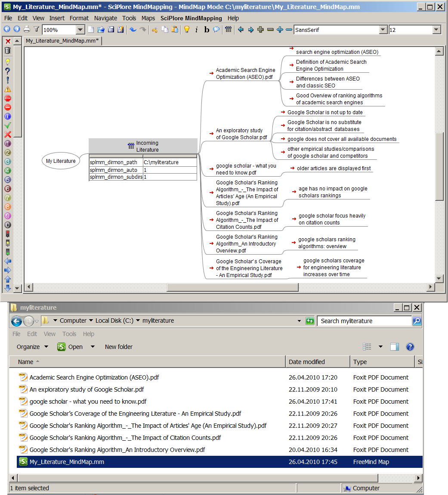This screenshot has width=448, height=495.
Task: Add the priority 1 number icon
Action: pos(8,143)
